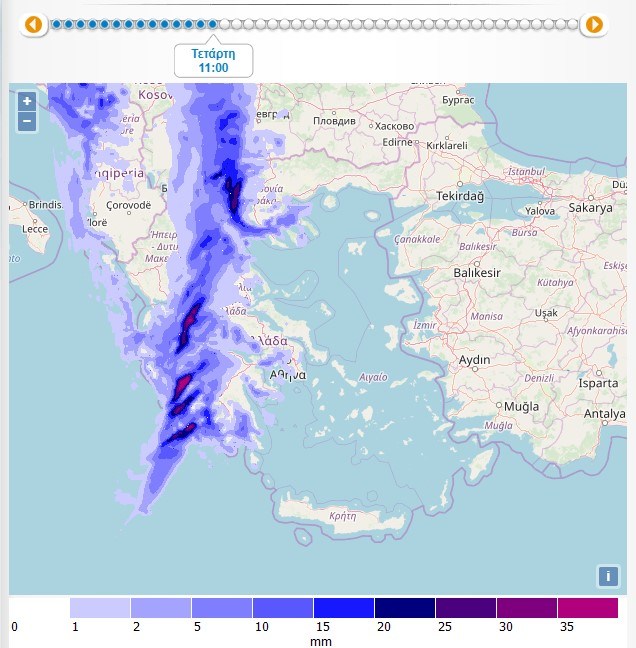Zoom out the map with minus button

27,122
